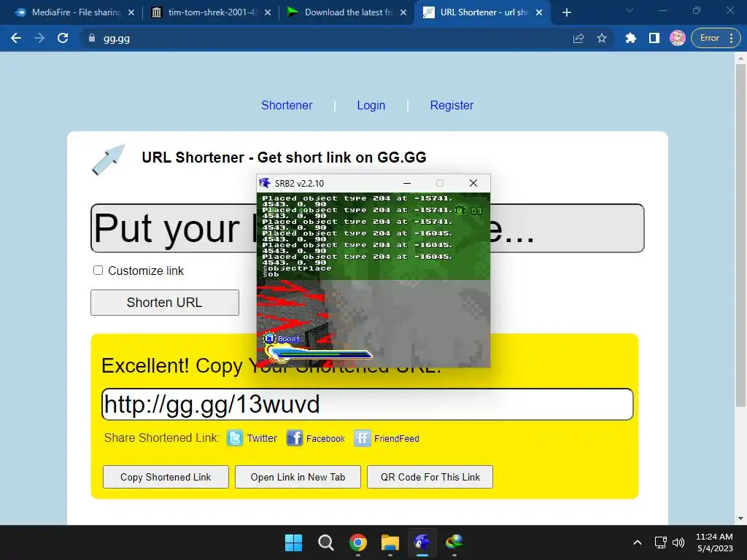Image resolution: width=747 pixels, height=560 pixels.
Task: Click the page vertical scrollbar
Action: 740,236
